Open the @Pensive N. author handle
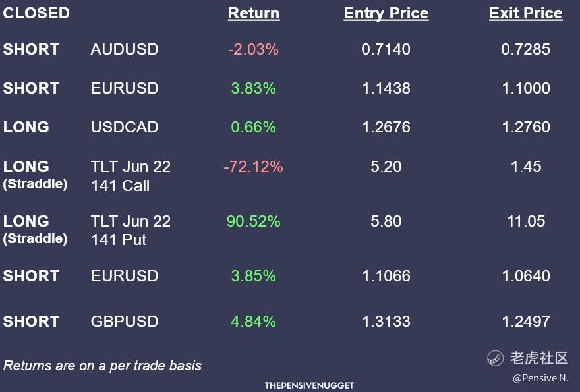This screenshot has width=580, height=392. 540,378
